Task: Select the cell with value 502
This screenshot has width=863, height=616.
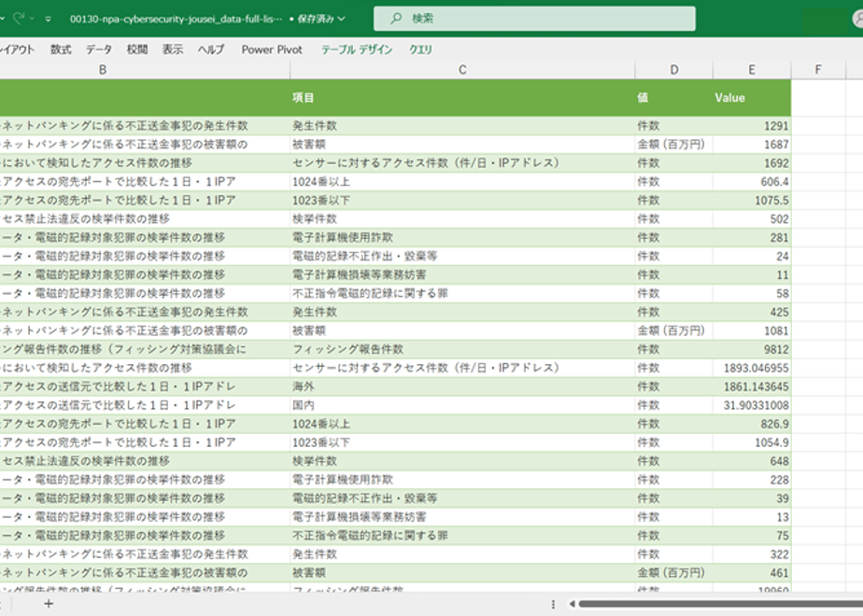Action: 752,219
